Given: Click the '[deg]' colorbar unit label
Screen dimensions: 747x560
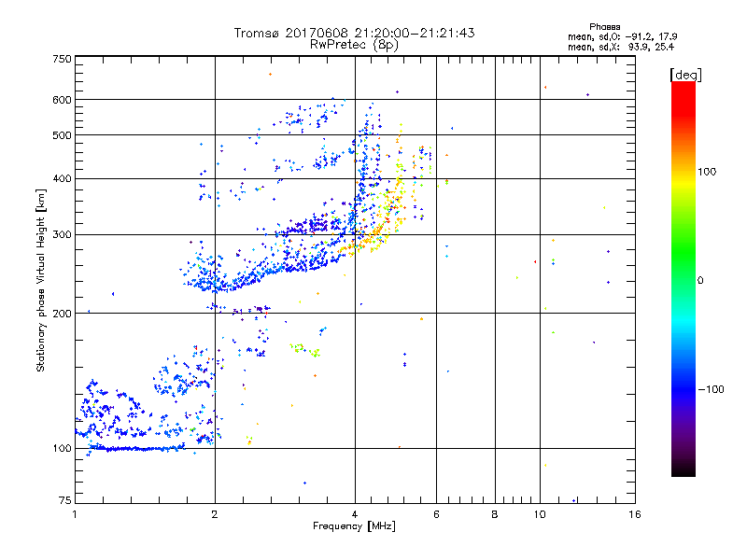Looking at the screenshot, I should click(685, 75).
